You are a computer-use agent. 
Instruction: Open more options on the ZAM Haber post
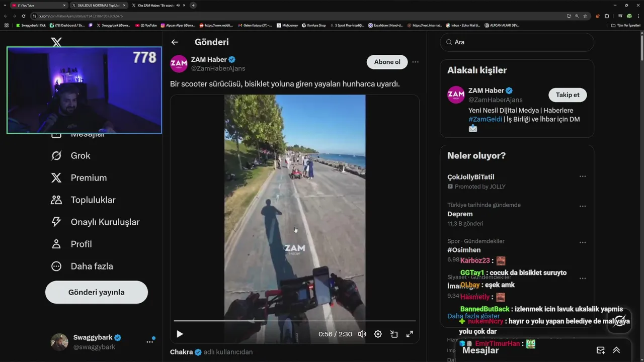[x=415, y=62]
